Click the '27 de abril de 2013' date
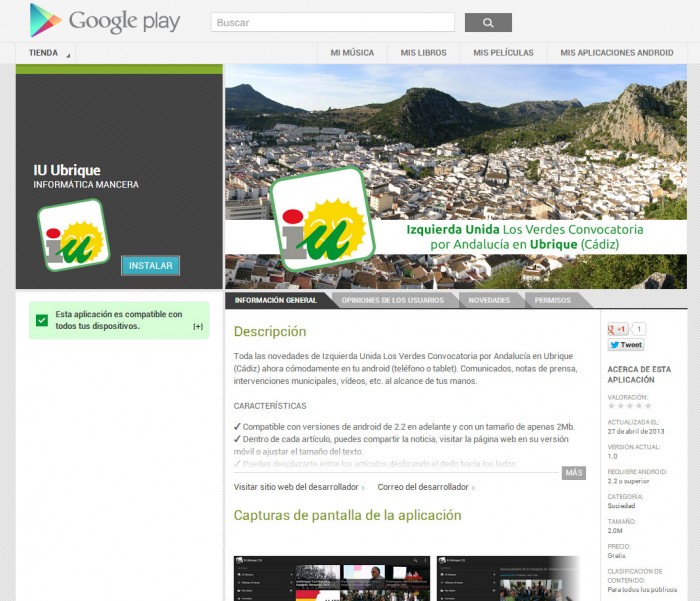Viewport: 700px width, 601px height. point(636,431)
